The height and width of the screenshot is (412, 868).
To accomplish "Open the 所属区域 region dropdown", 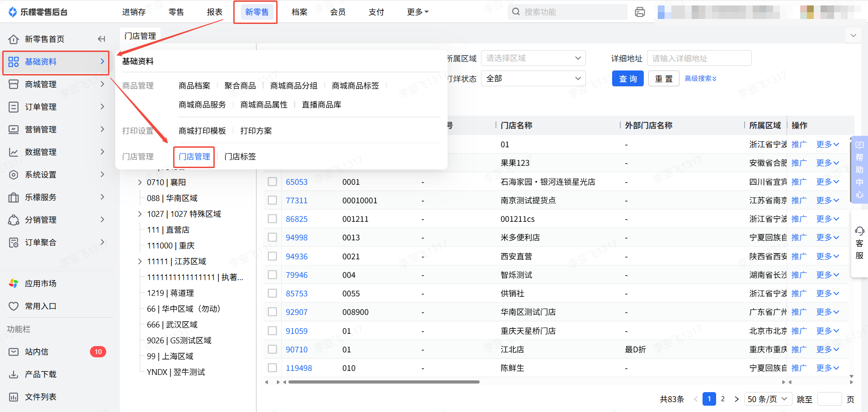I will 533,58.
